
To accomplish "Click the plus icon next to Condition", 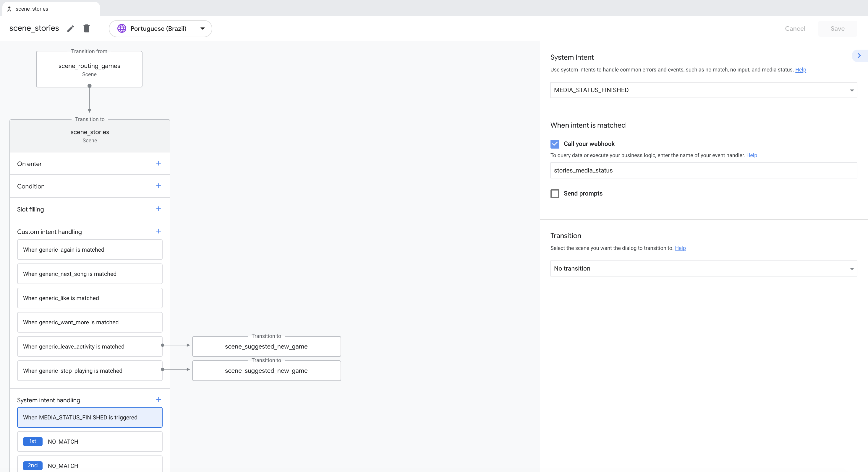I will tap(158, 186).
